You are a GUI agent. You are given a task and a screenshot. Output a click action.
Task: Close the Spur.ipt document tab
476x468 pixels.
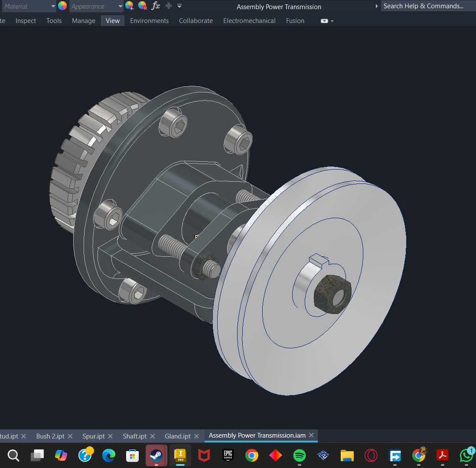tap(110, 436)
